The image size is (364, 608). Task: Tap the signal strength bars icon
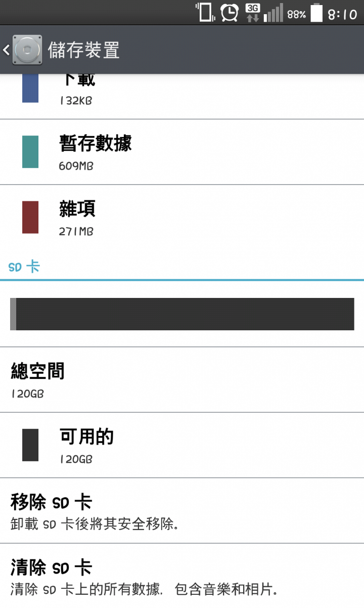274,13
